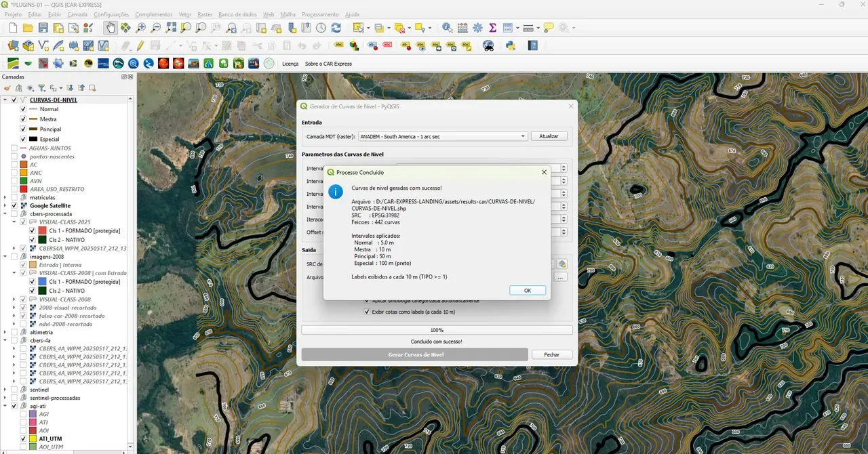The height and width of the screenshot is (454, 868).
Task: Click the Zoom Full extent icon
Action: tap(171, 28)
